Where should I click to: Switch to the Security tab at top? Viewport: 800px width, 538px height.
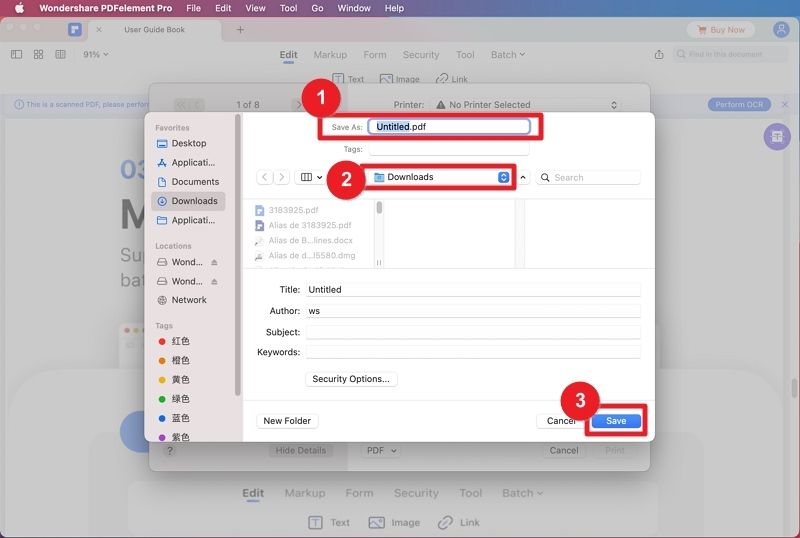coord(421,55)
